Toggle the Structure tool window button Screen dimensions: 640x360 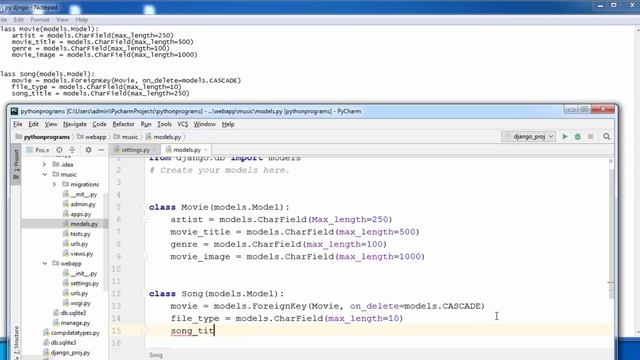16,342
